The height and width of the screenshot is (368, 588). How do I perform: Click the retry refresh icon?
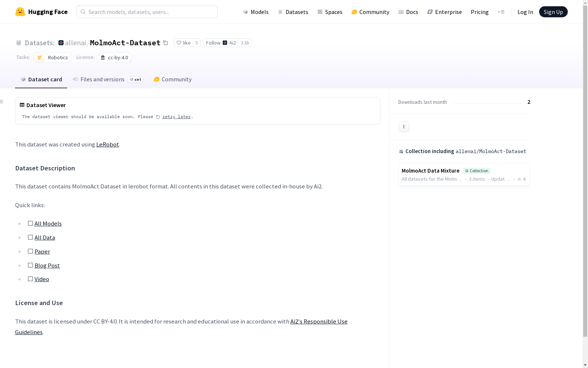click(x=158, y=117)
